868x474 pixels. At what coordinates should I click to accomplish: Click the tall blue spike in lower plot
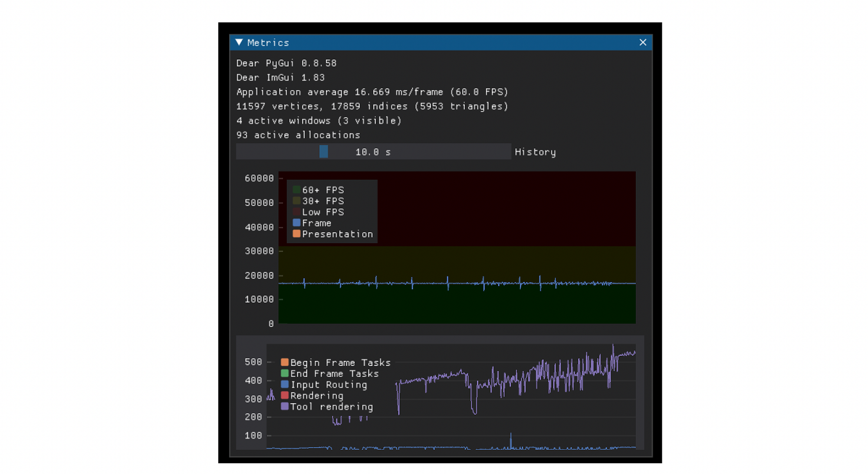pyautogui.click(x=511, y=439)
